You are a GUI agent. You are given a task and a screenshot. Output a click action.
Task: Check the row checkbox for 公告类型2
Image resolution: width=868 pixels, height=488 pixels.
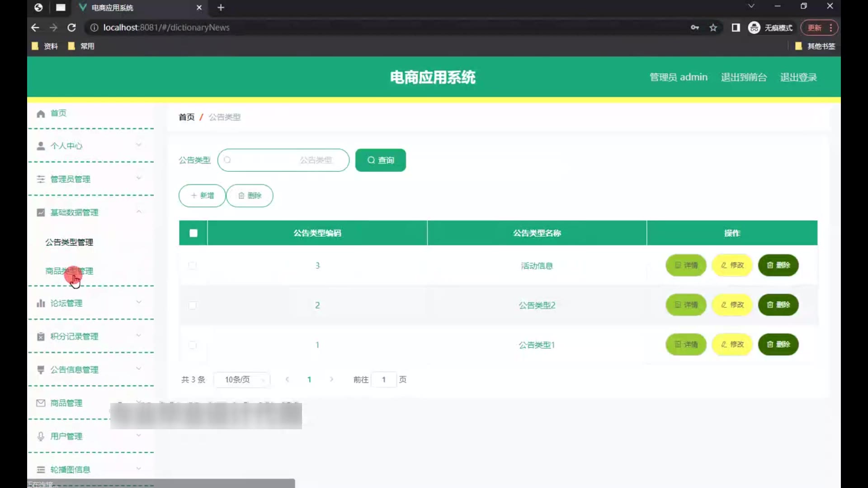click(193, 305)
